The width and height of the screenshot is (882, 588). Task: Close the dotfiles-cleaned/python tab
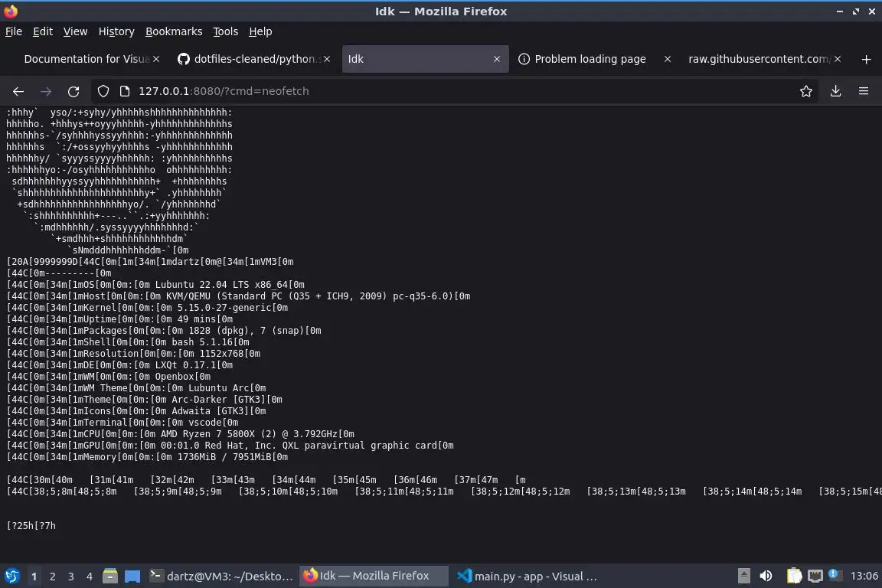coord(327,59)
